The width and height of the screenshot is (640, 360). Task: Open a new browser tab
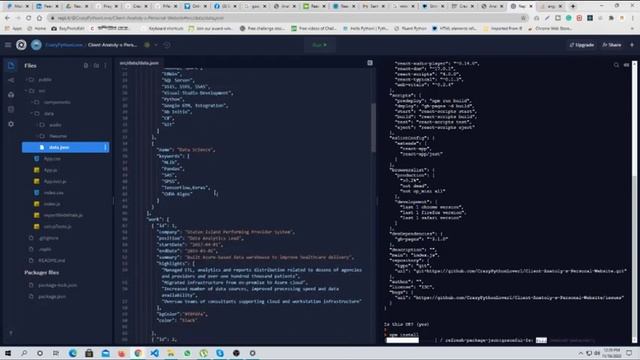coord(573,6)
